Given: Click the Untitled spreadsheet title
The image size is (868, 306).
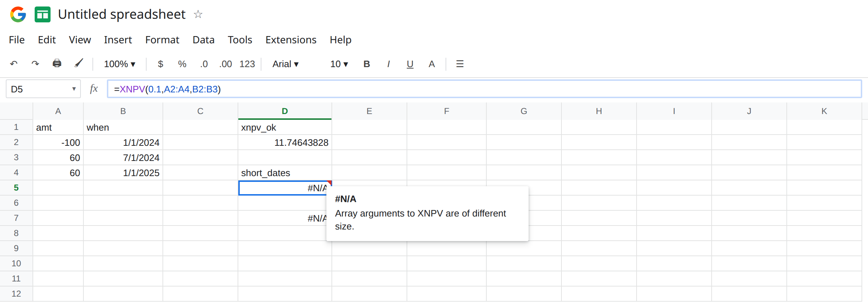Looking at the screenshot, I should (122, 14).
